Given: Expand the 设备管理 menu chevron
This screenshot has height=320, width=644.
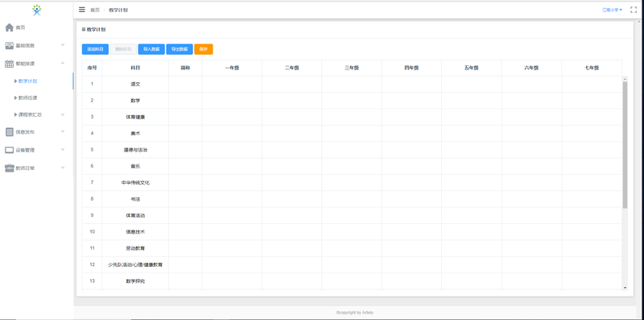Looking at the screenshot, I should pos(63,150).
